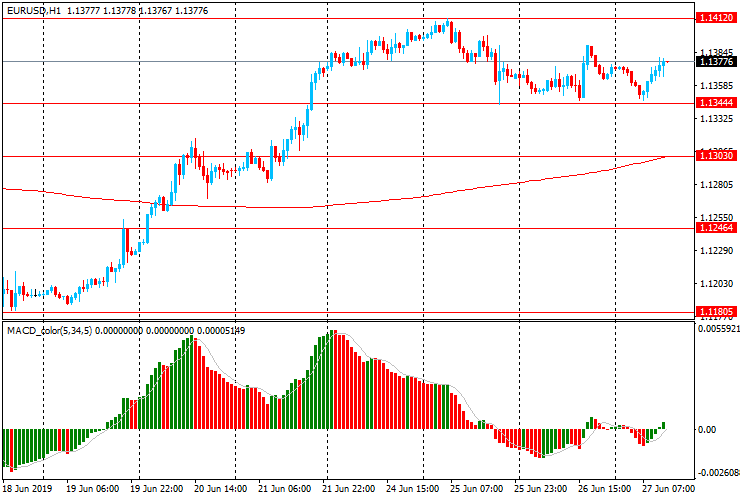Click the 27 Jun 07:00 time label

(x=669, y=488)
